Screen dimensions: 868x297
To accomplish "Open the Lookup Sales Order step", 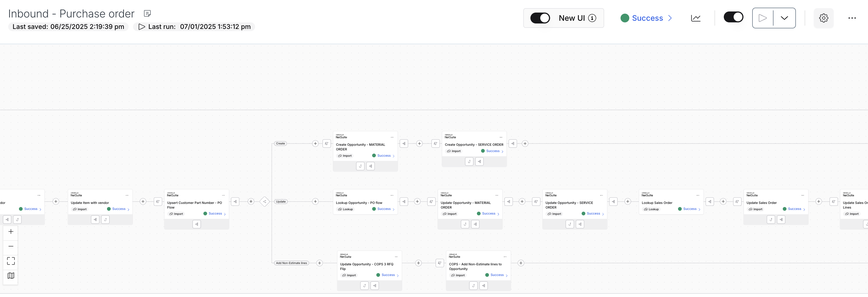I will pyautogui.click(x=671, y=202).
